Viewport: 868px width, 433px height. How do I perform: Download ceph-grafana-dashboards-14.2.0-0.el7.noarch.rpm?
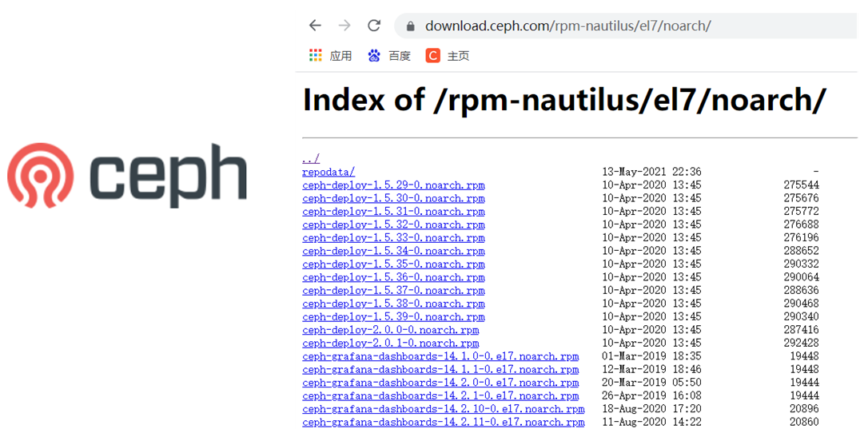(440, 383)
